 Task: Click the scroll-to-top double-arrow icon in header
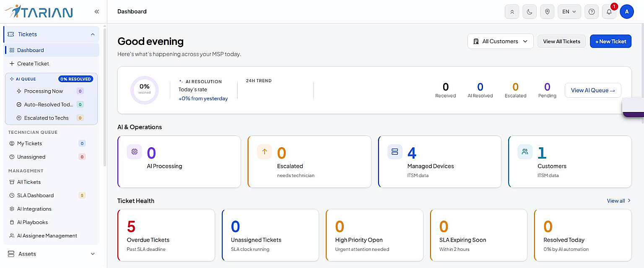[512, 12]
